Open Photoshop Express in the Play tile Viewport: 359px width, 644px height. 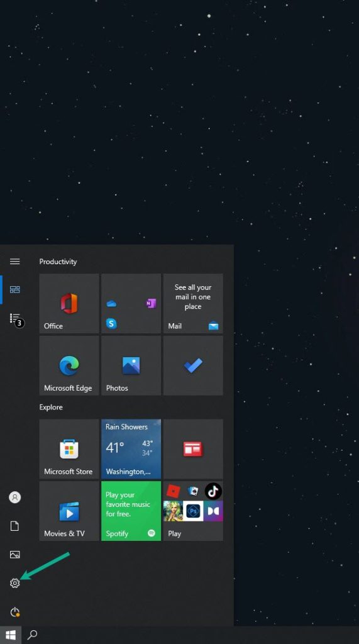tap(194, 511)
